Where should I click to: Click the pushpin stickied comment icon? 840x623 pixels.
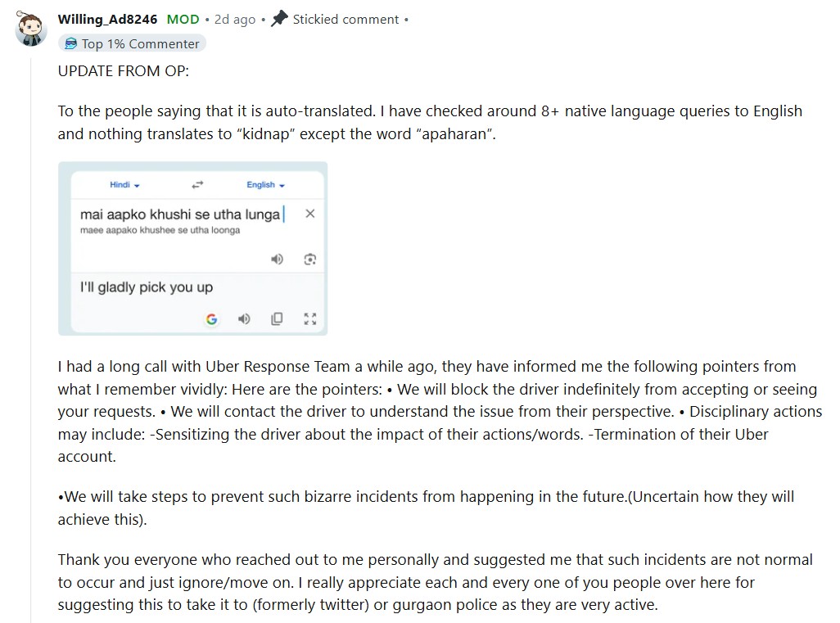point(280,19)
